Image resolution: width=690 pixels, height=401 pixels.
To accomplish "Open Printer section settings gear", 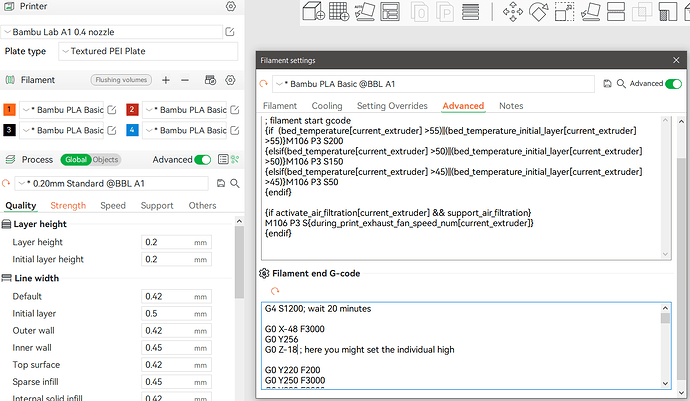I will pyautogui.click(x=231, y=6).
